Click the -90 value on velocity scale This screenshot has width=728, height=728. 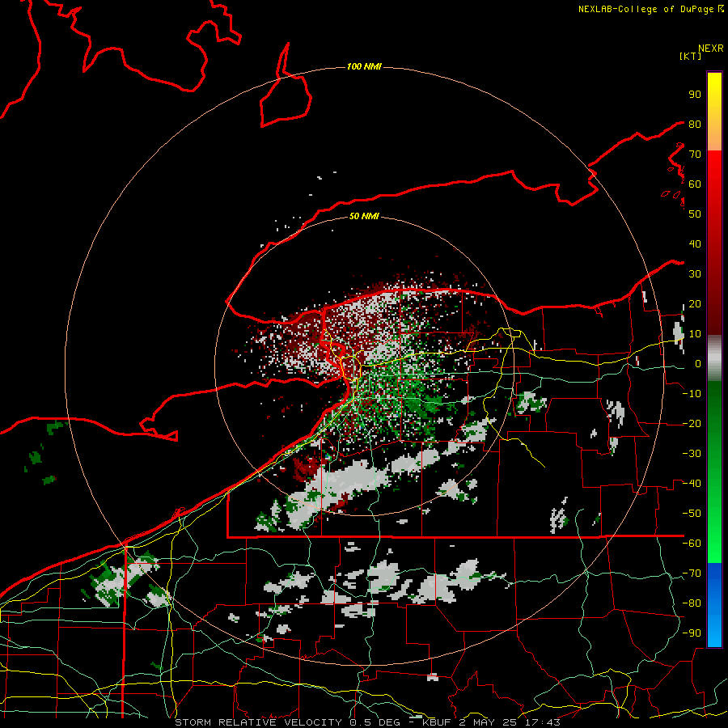pyautogui.click(x=692, y=633)
